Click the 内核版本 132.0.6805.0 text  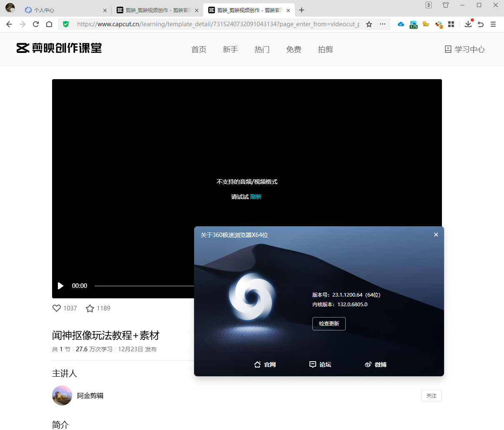tap(340, 305)
